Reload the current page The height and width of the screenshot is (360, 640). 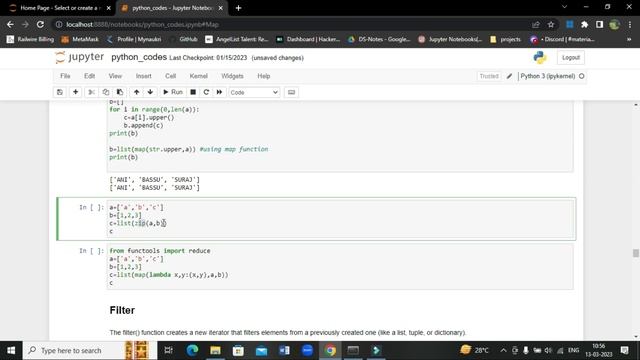(x=40, y=24)
